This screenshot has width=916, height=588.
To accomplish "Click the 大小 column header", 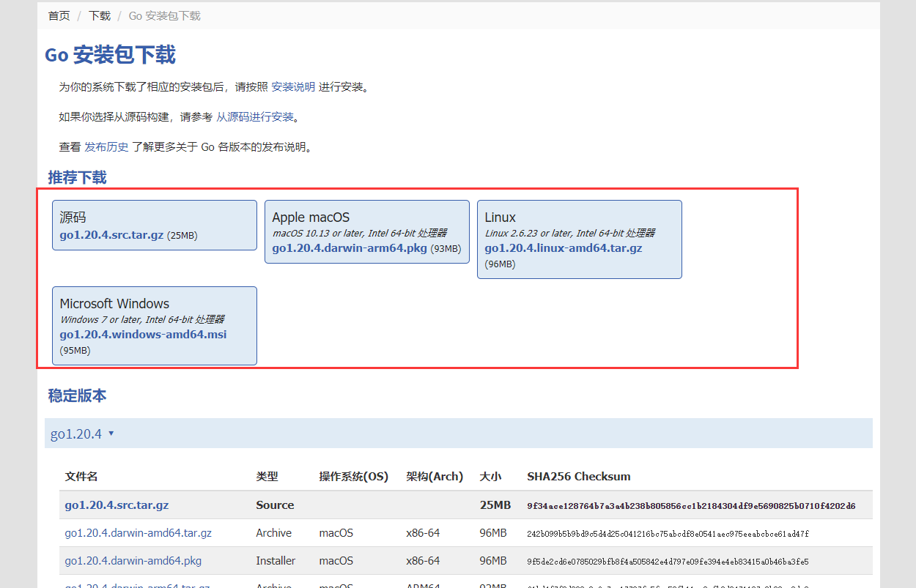I will tap(490, 477).
